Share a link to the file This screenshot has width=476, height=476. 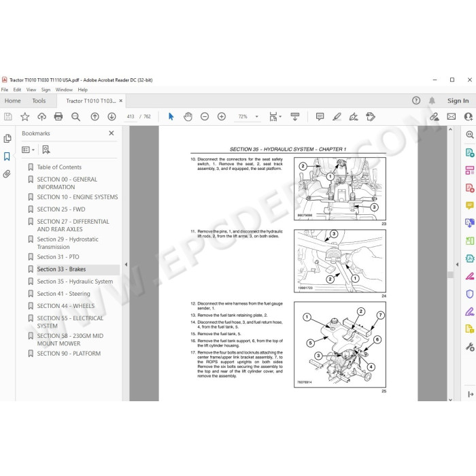434,116
